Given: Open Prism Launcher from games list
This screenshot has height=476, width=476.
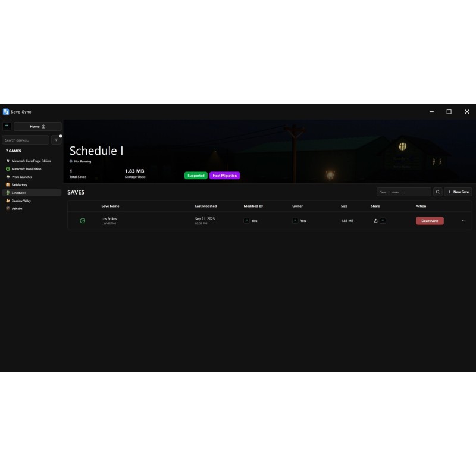Looking at the screenshot, I should click(x=22, y=177).
